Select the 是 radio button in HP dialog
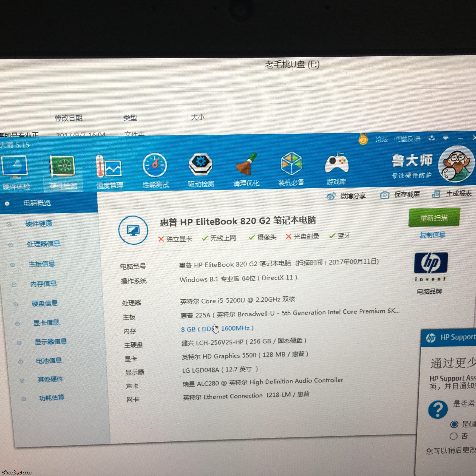 click(x=454, y=424)
